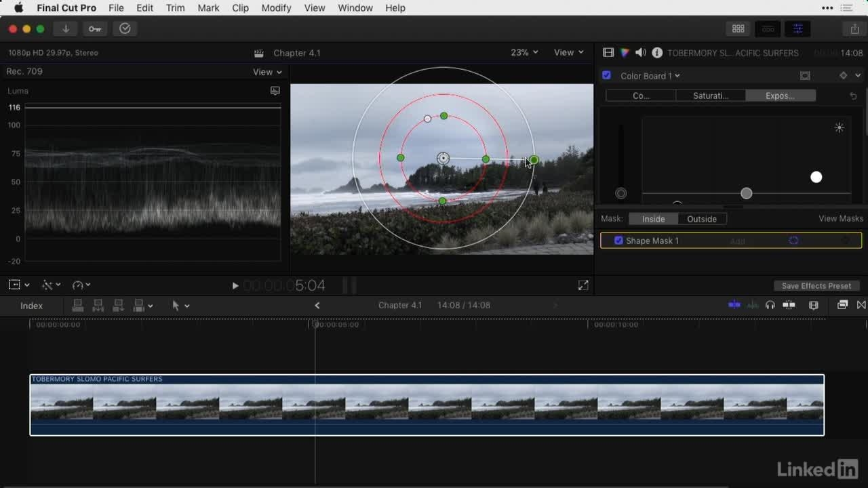Click the View Masks link
The image size is (868, 488).
coord(841,218)
